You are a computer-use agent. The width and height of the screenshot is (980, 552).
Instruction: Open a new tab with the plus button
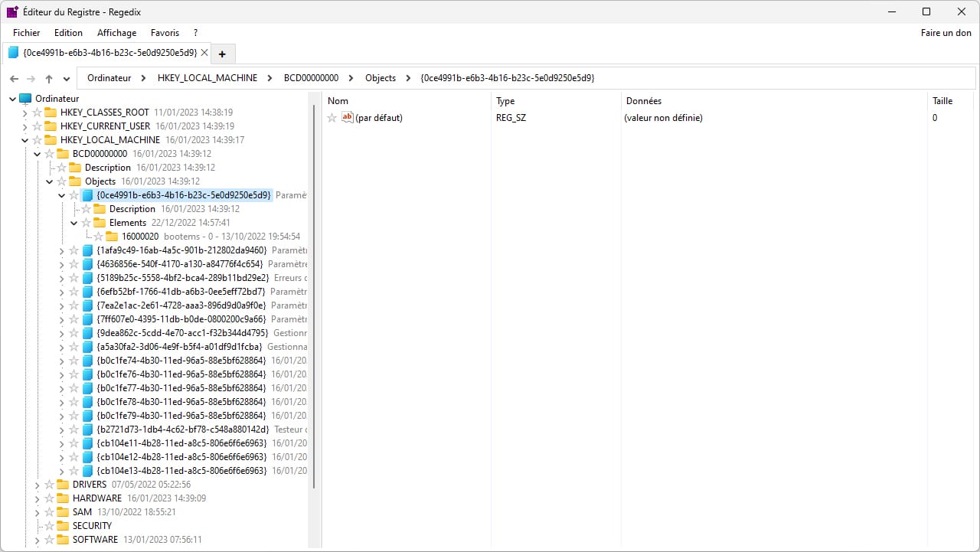[x=222, y=54]
